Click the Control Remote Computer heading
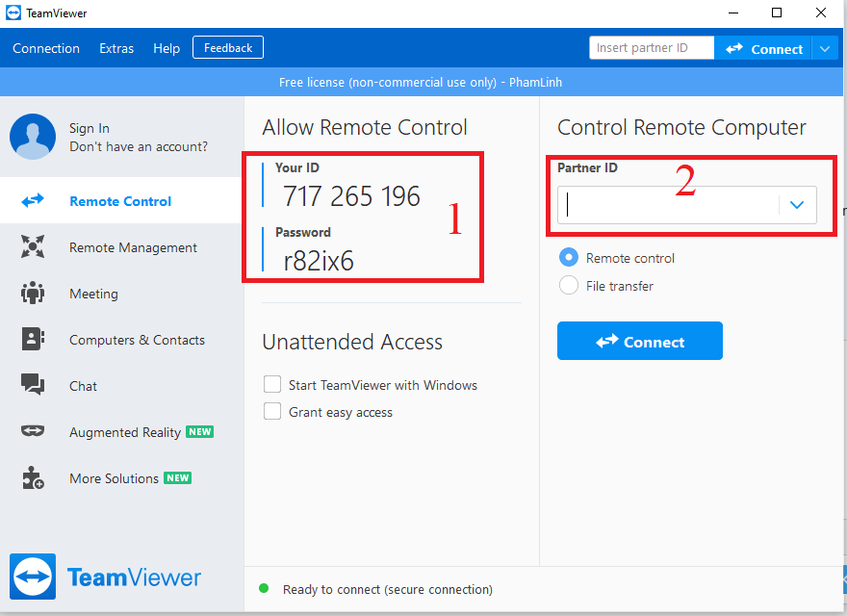 click(x=681, y=127)
